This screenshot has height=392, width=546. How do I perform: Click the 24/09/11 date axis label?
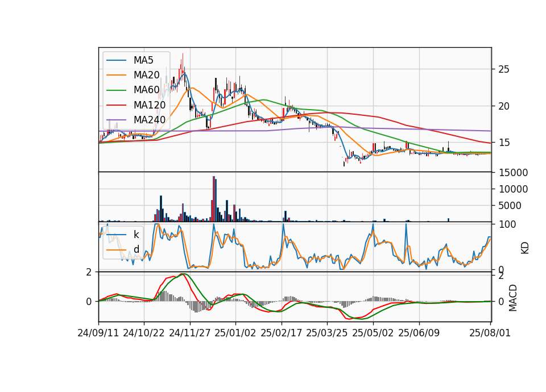pyautogui.click(x=98, y=333)
